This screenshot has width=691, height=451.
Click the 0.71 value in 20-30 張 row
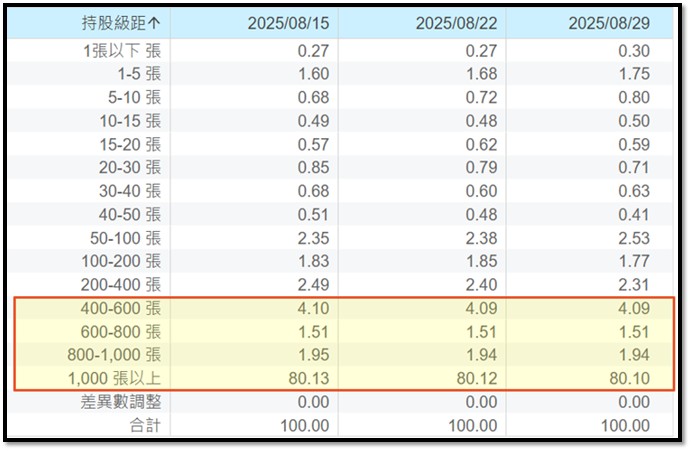click(634, 168)
